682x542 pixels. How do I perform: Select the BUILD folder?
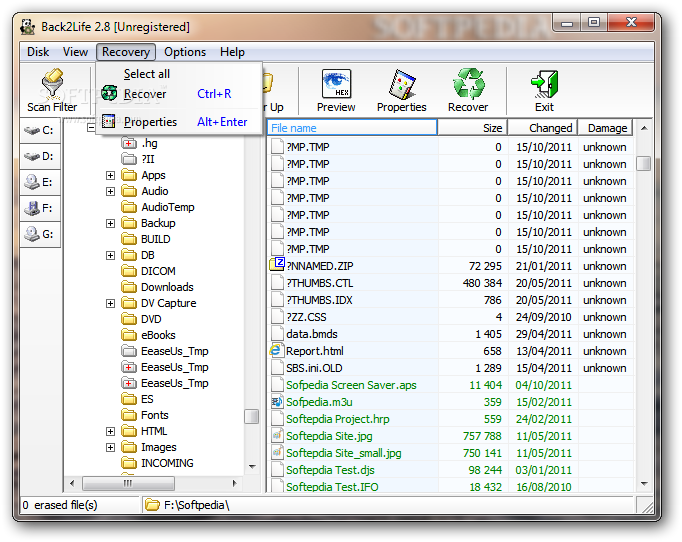pyautogui.click(x=155, y=239)
